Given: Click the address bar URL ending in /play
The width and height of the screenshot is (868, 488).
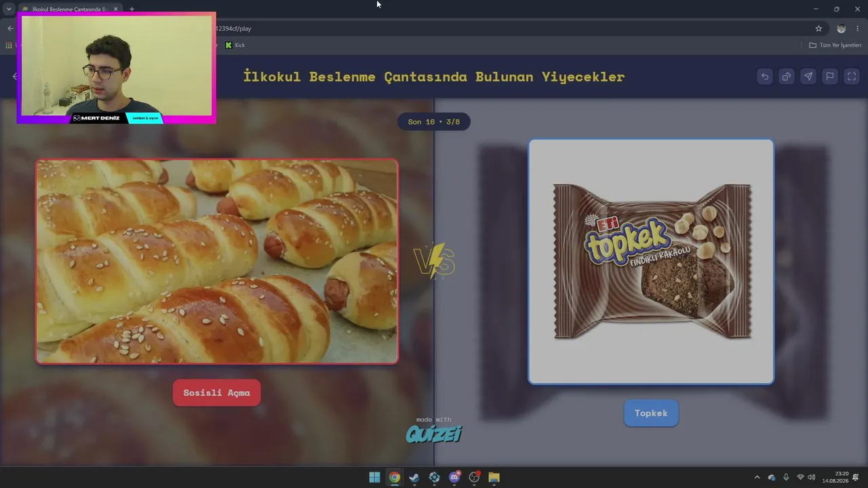Looking at the screenshot, I should pyautogui.click(x=233, y=28).
